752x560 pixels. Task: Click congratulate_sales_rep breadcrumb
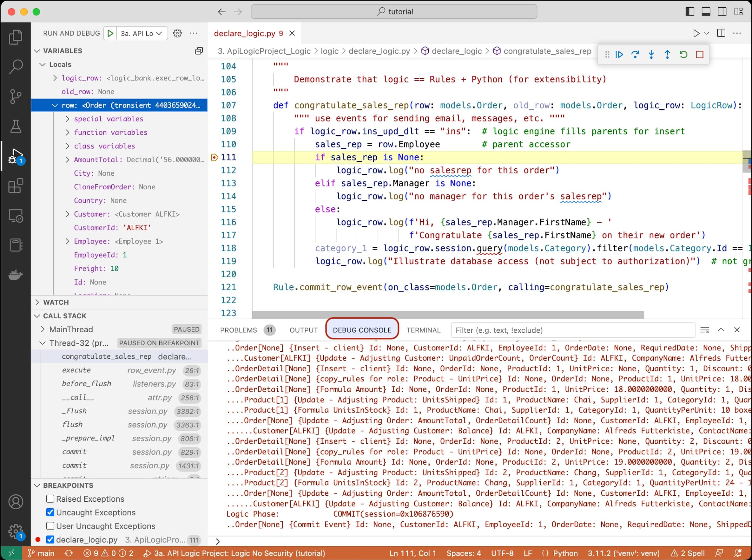point(547,51)
